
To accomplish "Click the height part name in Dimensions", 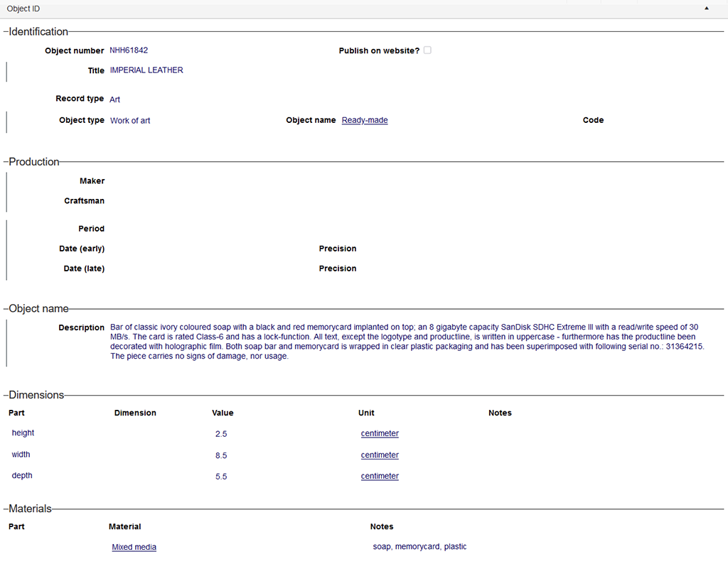I will [x=23, y=433].
